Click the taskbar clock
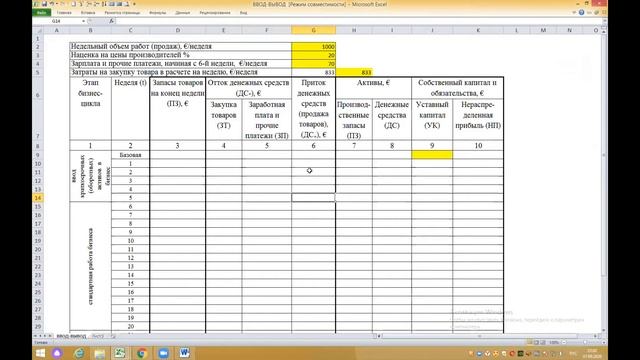The width and height of the screenshot is (640, 360). point(592,353)
